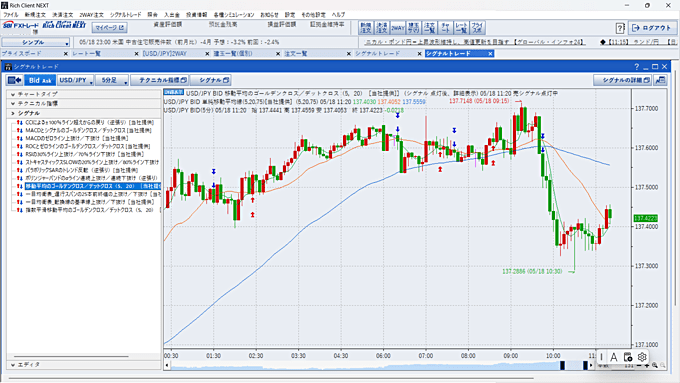Click the chart range slider handle below chart
Viewport: 680px width, 383px height.
pos(562,366)
